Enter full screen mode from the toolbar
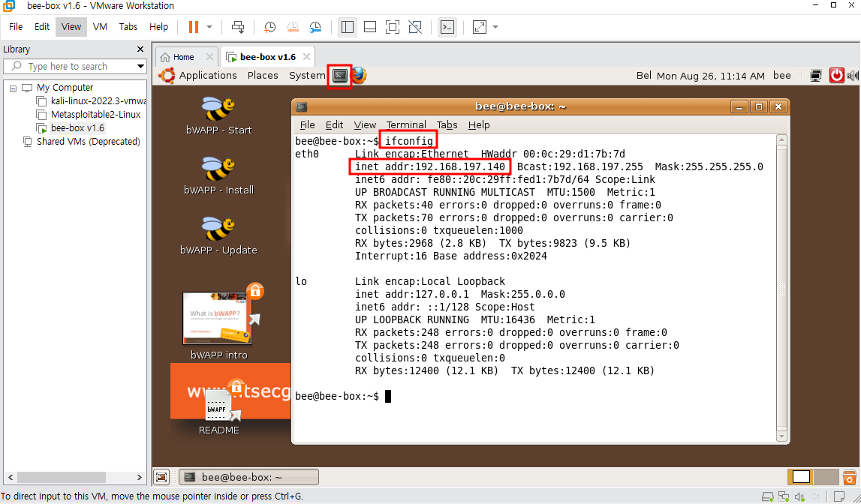The width and height of the screenshot is (861, 504). (393, 27)
